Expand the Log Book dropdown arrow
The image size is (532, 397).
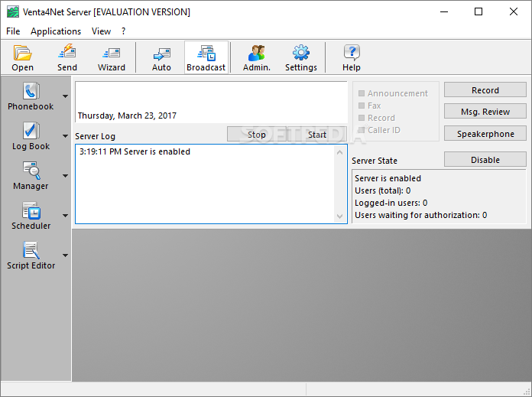66,136
